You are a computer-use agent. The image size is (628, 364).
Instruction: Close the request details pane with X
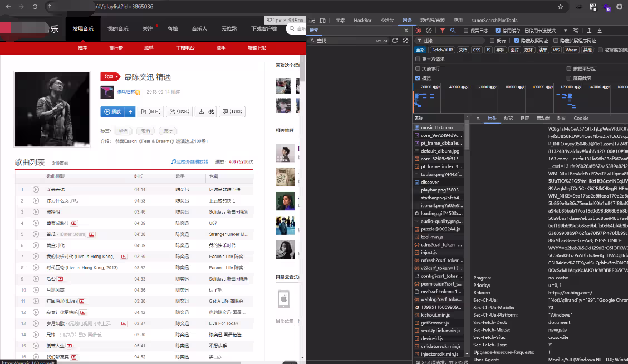point(478,118)
